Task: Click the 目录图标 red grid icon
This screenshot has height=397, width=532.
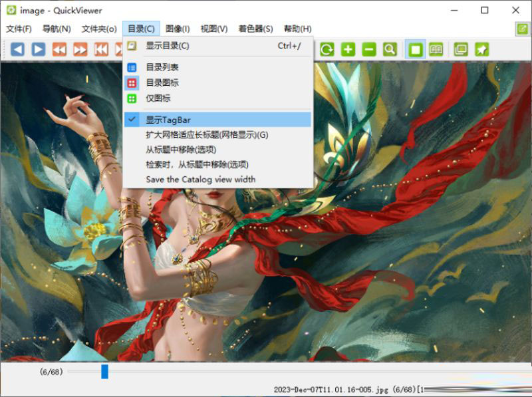Action: (x=132, y=83)
